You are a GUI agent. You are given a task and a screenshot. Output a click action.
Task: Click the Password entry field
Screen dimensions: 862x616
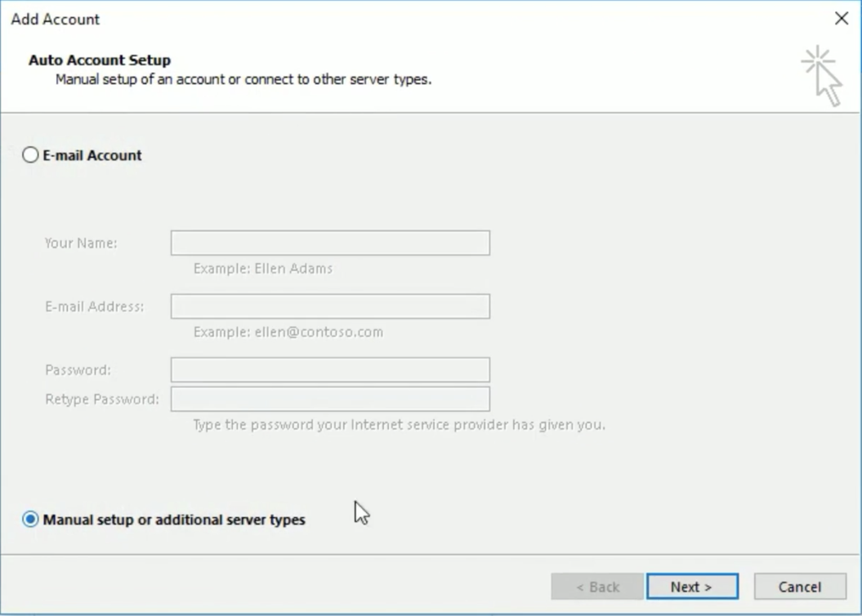pos(330,370)
